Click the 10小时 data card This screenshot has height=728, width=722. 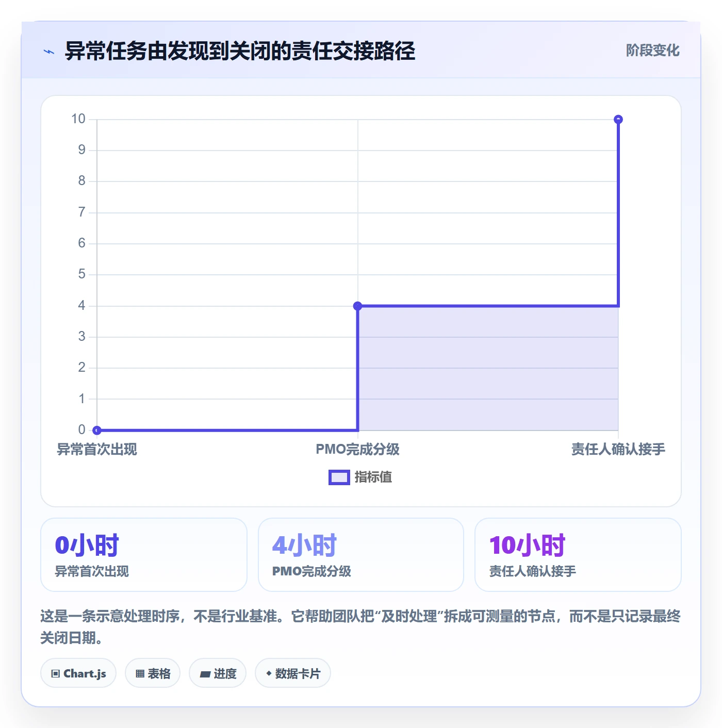578,555
